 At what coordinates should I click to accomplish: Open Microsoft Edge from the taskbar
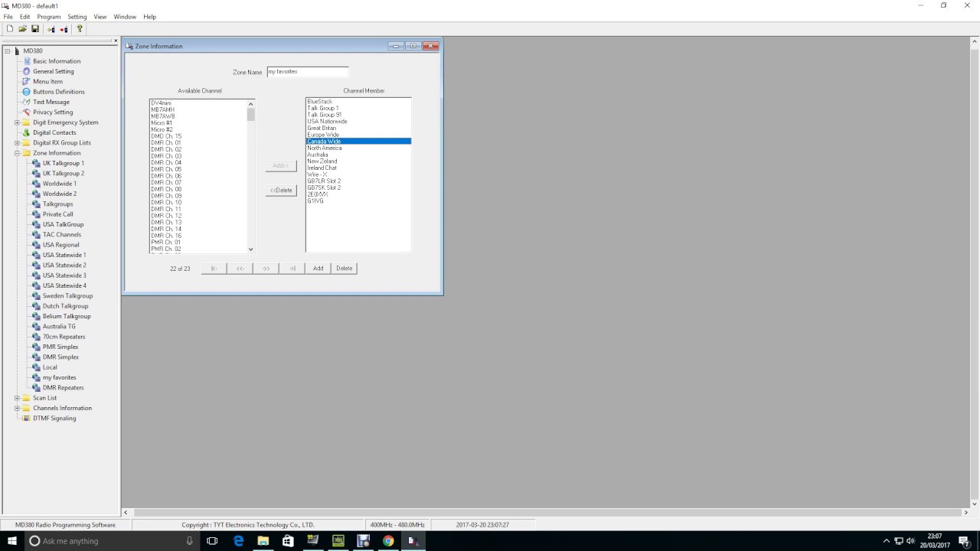point(238,541)
